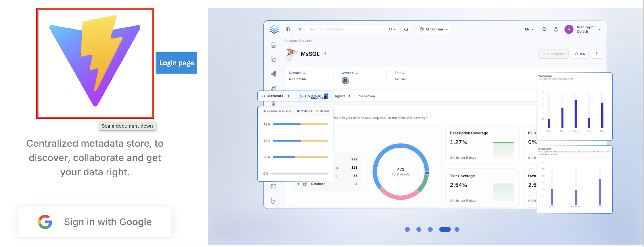Click the notifications bell icon
644x247 pixels.
pyautogui.click(x=544, y=29)
